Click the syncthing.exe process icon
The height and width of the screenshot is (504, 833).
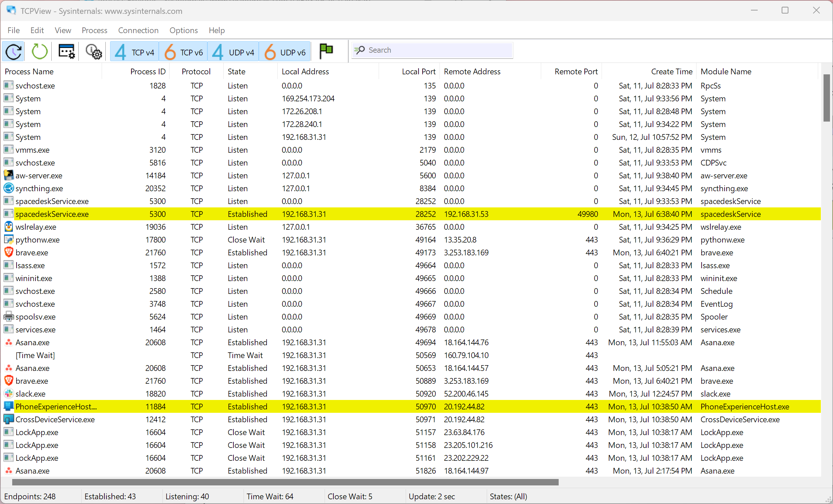click(8, 188)
